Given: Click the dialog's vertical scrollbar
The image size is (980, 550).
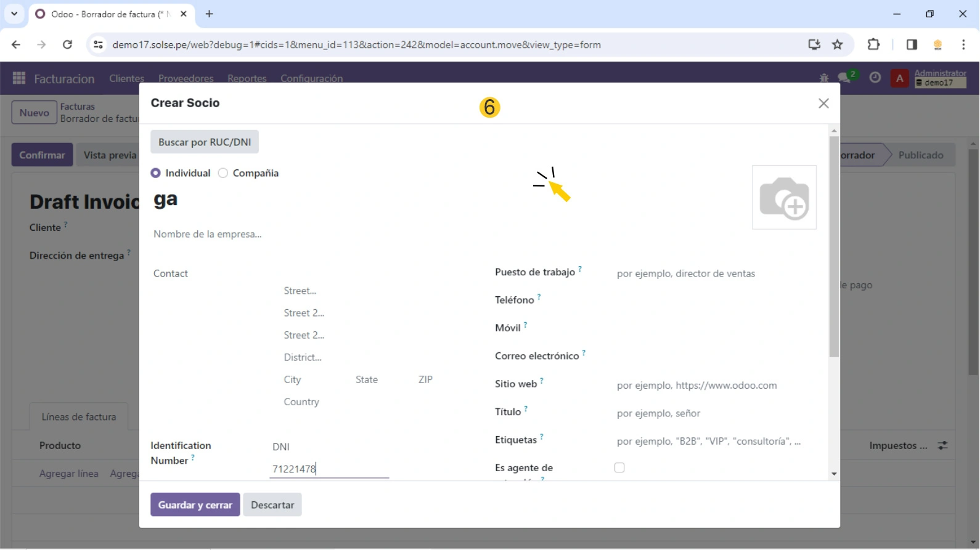Looking at the screenshot, I should 834,246.
